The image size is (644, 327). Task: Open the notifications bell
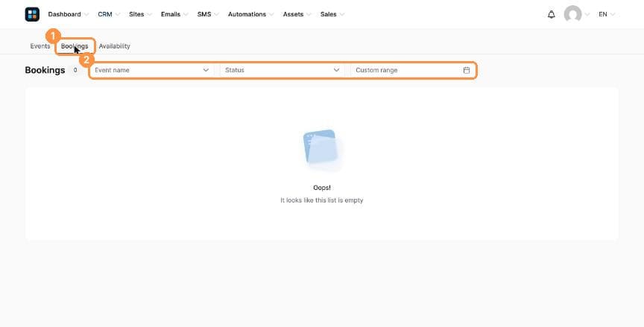[x=551, y=14]
